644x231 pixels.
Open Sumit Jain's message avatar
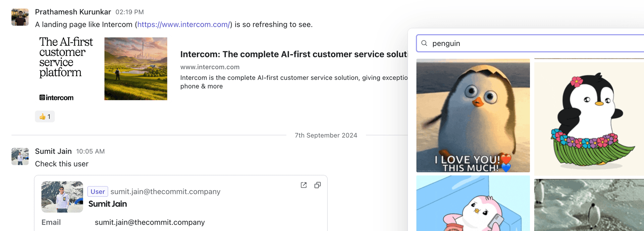pyautogui.click(x=20, y=157)
